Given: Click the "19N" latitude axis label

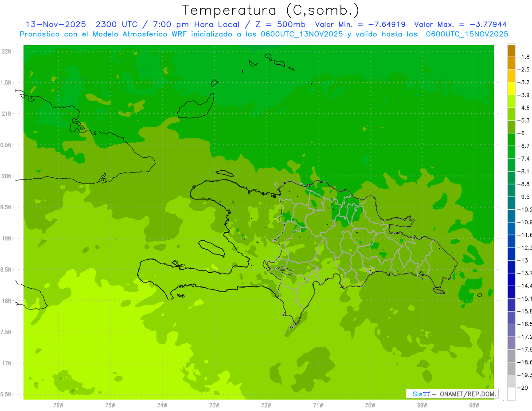Looking at the screenshot, I should pos(7,239).
